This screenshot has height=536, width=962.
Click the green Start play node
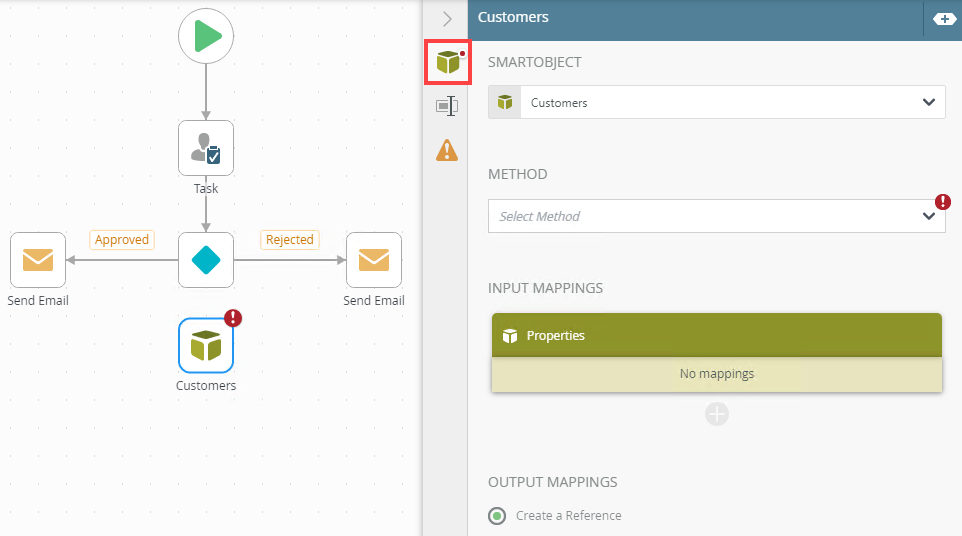pyautogui.click(x=206, y=37)
